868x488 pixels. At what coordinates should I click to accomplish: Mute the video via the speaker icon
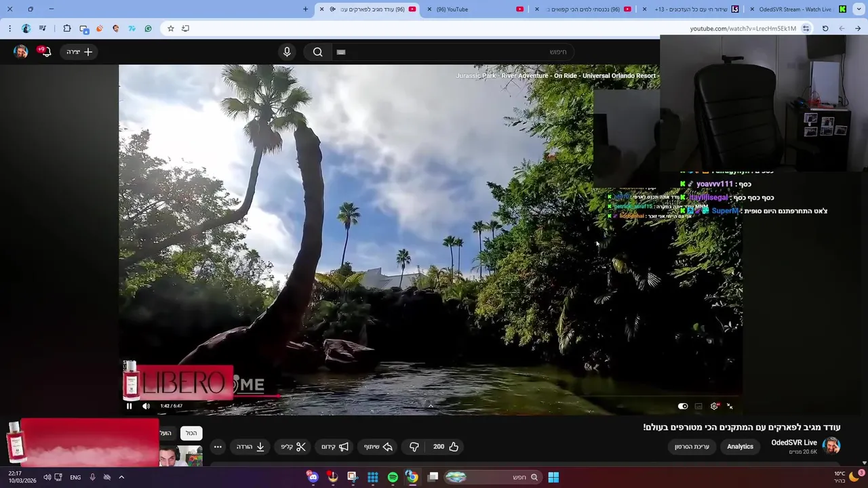[146, 406]
